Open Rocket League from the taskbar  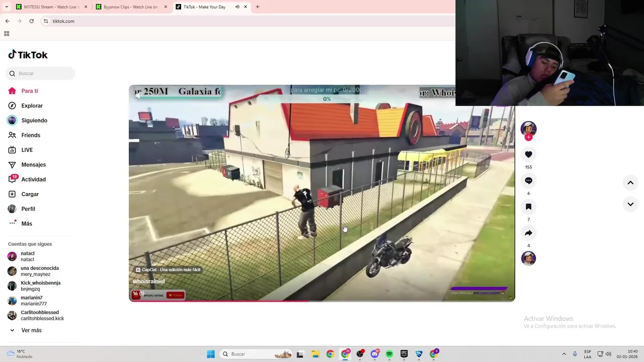point(419,354)
